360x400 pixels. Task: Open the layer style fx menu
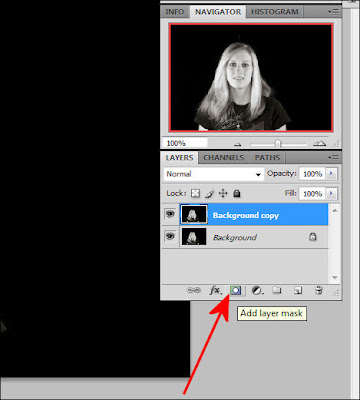215,290
